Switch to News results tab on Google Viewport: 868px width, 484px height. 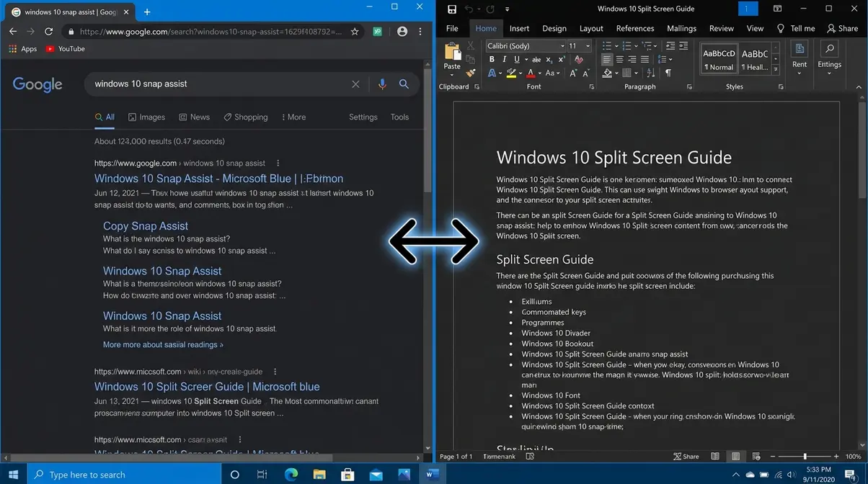195,117
